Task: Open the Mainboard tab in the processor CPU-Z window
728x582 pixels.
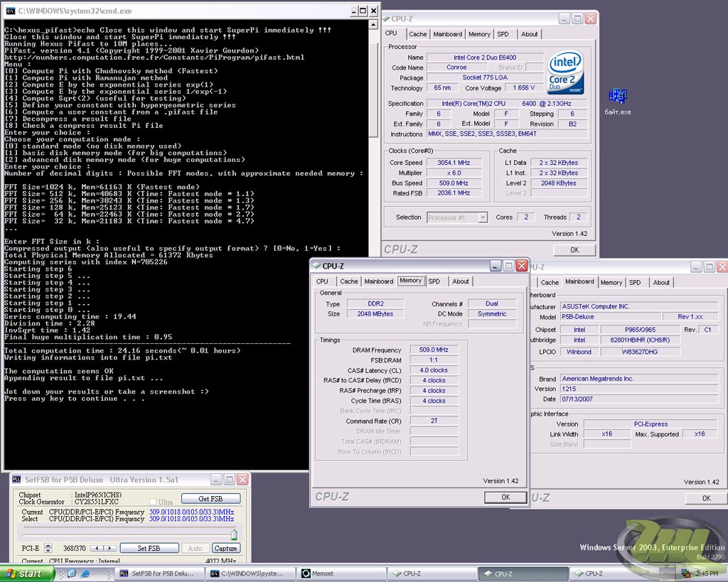Action: [x=448, y=34]
